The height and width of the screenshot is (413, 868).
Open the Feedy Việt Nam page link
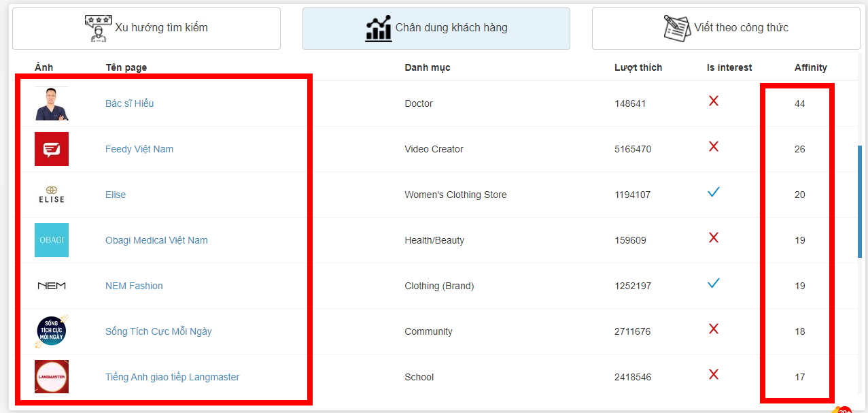pyautogui.click(x=139, y=149)
